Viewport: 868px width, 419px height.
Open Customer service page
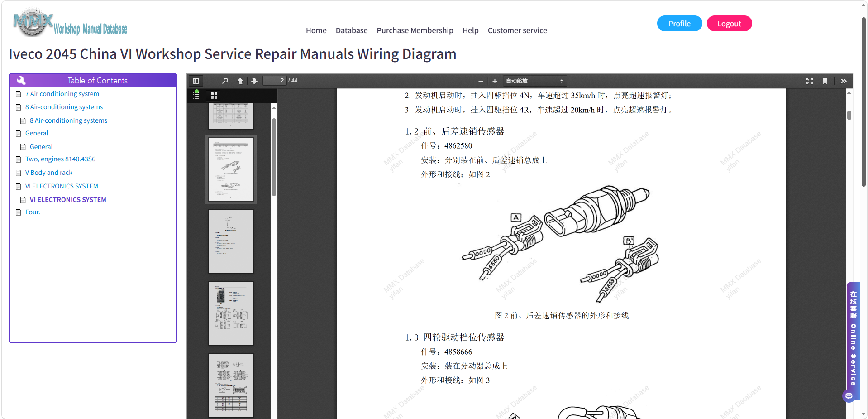coord(517,30)
